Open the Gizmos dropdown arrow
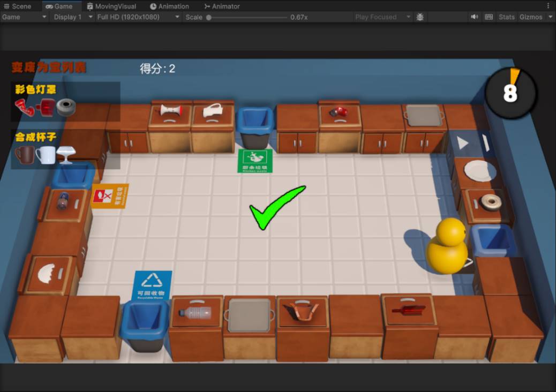556x392 pixels. (550, 17)
